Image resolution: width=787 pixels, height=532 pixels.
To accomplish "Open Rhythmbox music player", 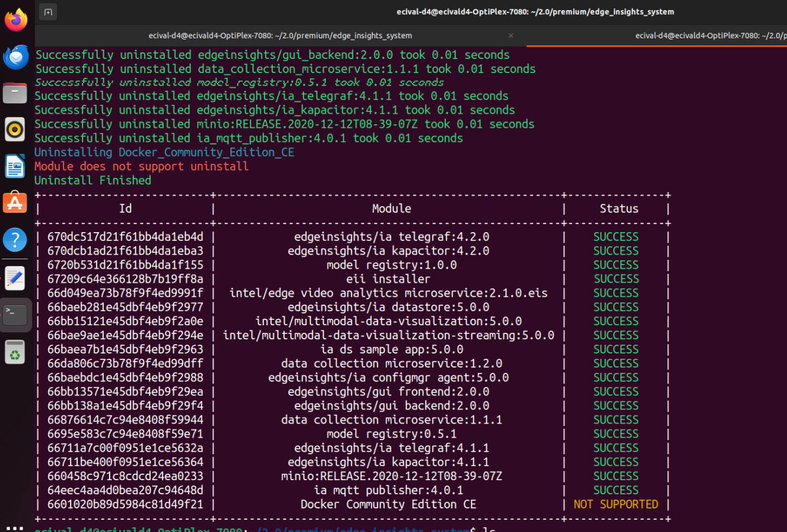I will coord(15,130).
